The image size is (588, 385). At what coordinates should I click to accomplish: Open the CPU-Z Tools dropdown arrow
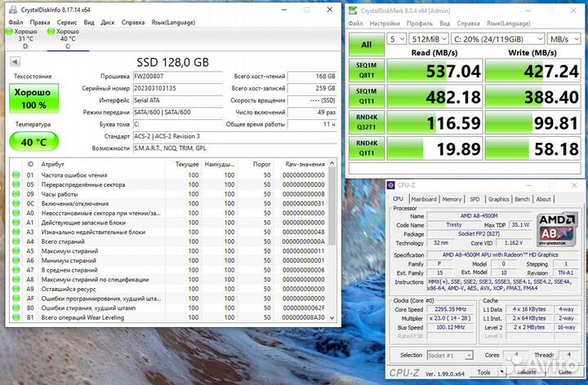[501, 372]
